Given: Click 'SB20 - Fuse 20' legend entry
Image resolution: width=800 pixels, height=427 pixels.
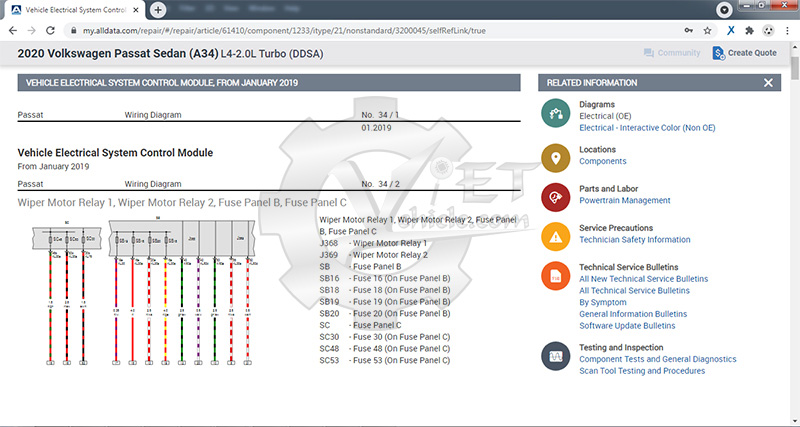Looking at the screenshot, I should pyautogui.click(x=385, y=314).
